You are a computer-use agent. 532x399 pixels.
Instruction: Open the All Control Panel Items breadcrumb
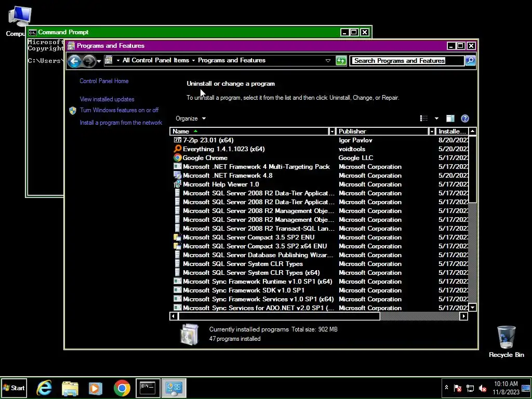point(156,60)
